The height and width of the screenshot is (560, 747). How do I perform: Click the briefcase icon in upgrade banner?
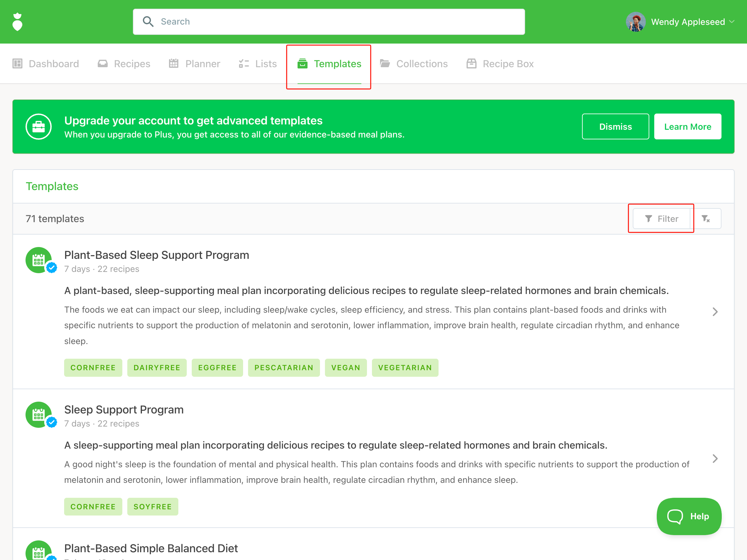click(x=39, y=127)
